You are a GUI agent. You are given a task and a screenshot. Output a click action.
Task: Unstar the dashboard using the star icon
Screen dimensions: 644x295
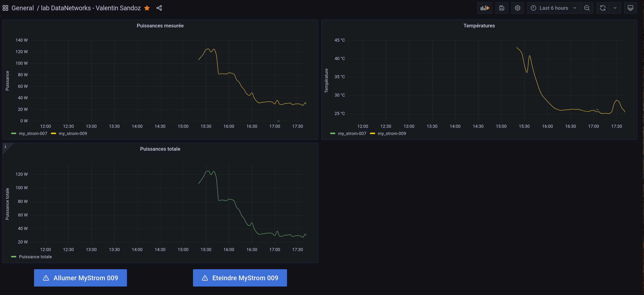coord(147,8)
